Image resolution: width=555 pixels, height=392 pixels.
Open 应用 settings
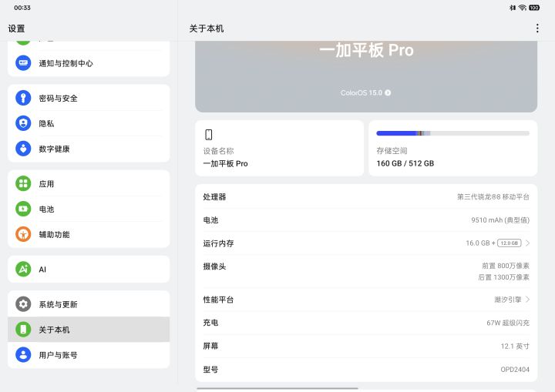point(89,183)
